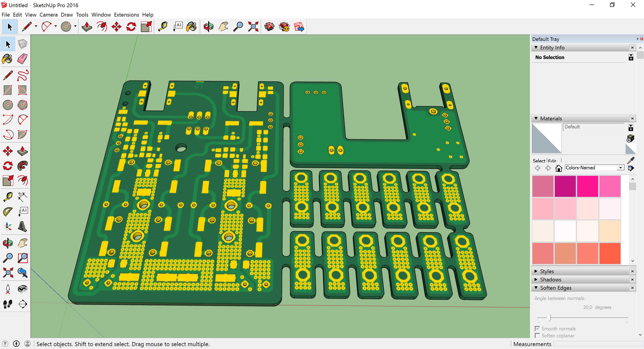This screenshot has width=644, height=349.
Task: Select the Zoom Window tool
Action: coord(23,258)
